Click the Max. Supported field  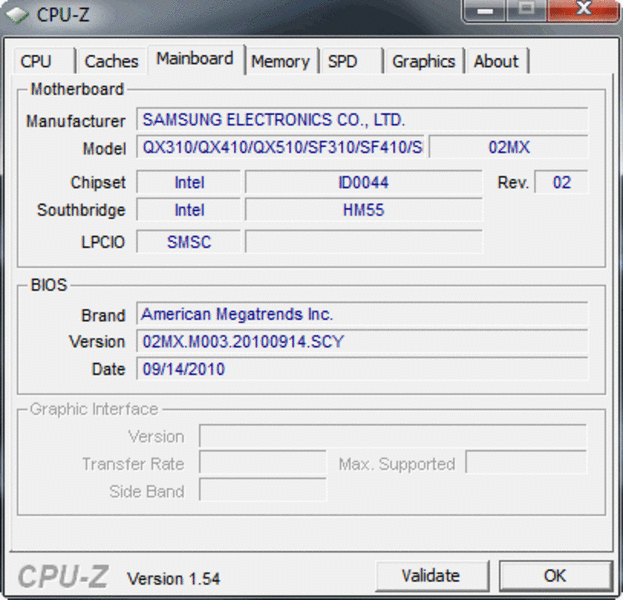526,462
